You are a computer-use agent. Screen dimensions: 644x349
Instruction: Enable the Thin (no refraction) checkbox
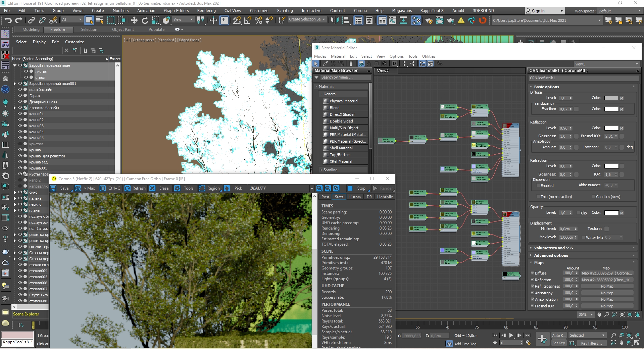[x=538, y=197]
